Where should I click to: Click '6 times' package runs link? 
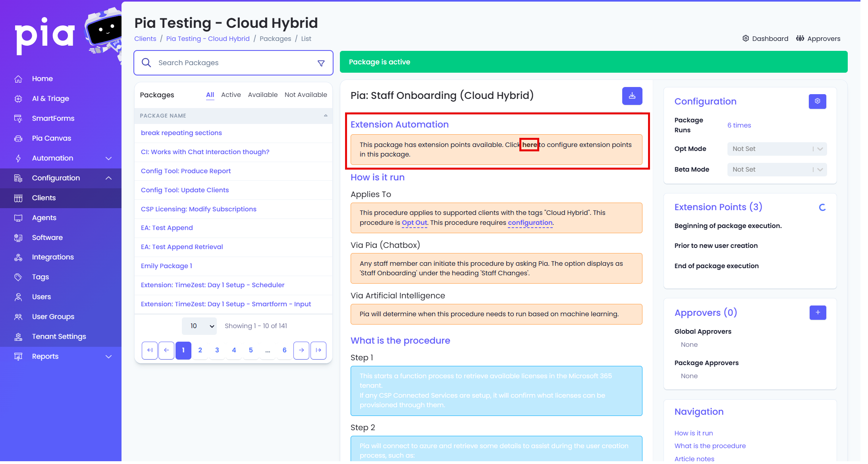pyautogui.click(x=739, y=126)
